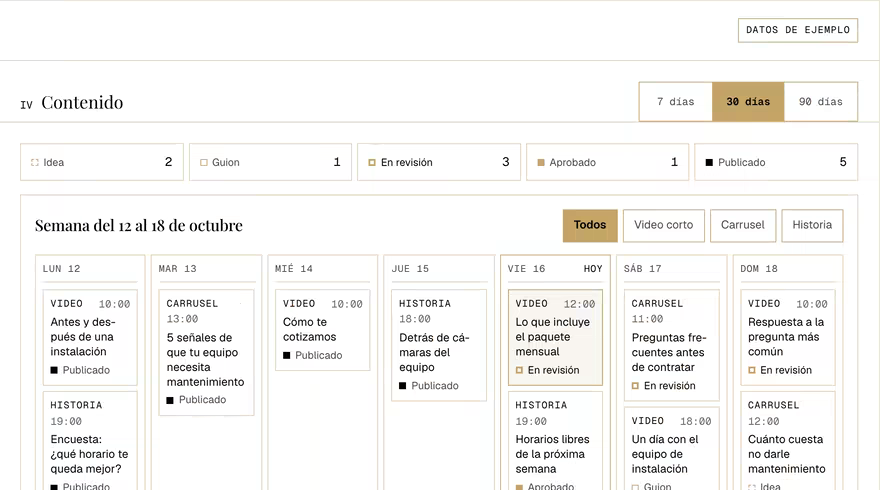This screenshot has width=880, height=490.
Task: Click the 12:00 time on Sunday carrusel
Action: (x=764, y=422)
